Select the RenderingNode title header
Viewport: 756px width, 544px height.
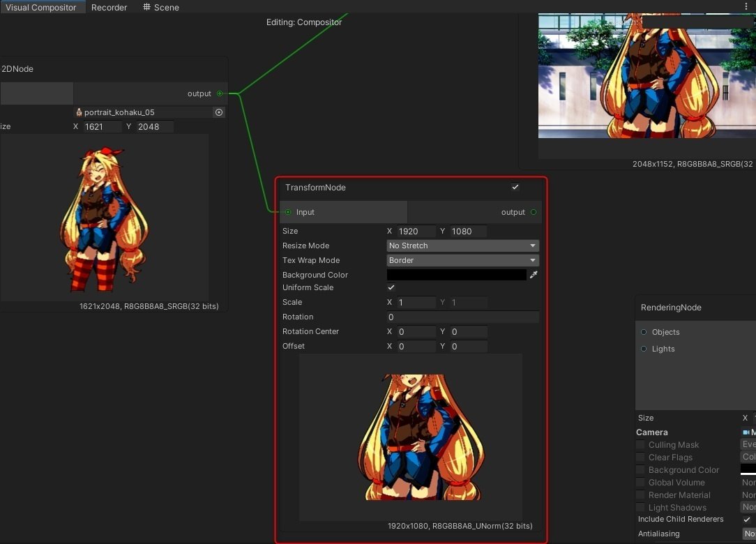[671, 308]
